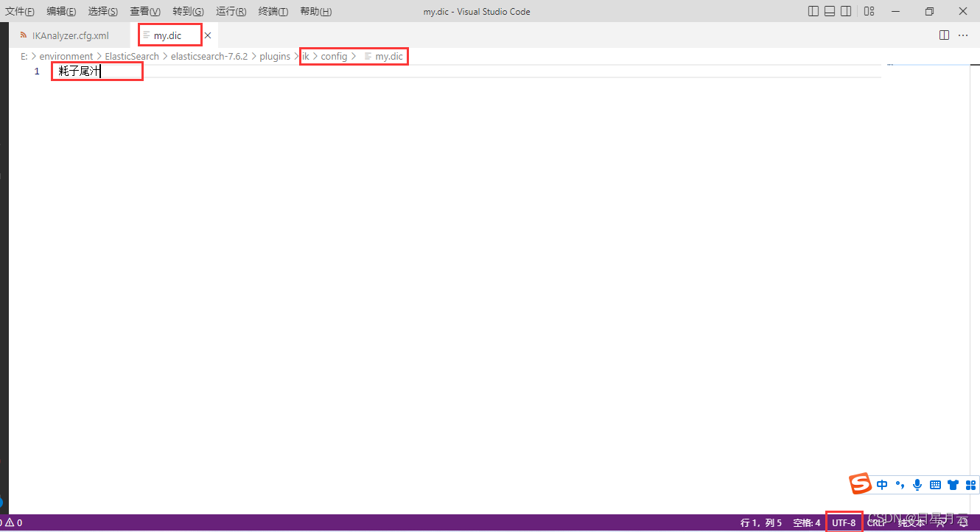Open the 转到(G) menu
Screen dimensions: 980x532
click(188, 12)
